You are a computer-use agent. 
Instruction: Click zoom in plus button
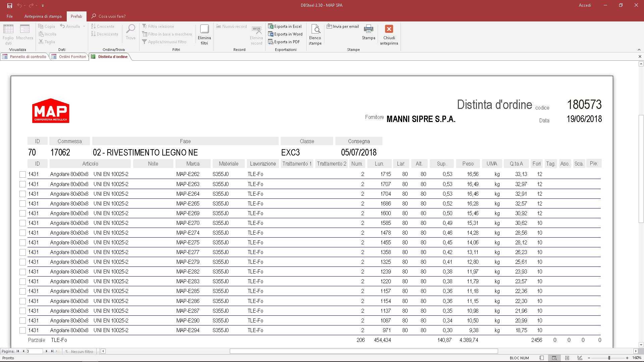click(x=627, y=358)
